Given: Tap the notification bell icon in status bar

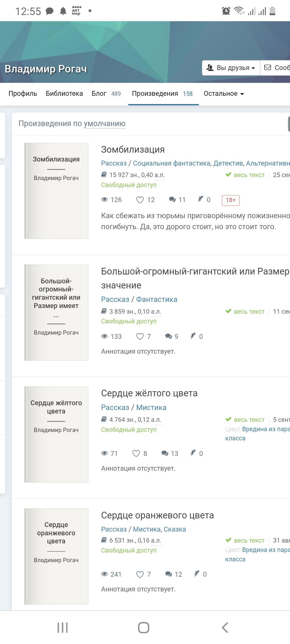Looking at the screenshot, I should click(x=63, y=11).
